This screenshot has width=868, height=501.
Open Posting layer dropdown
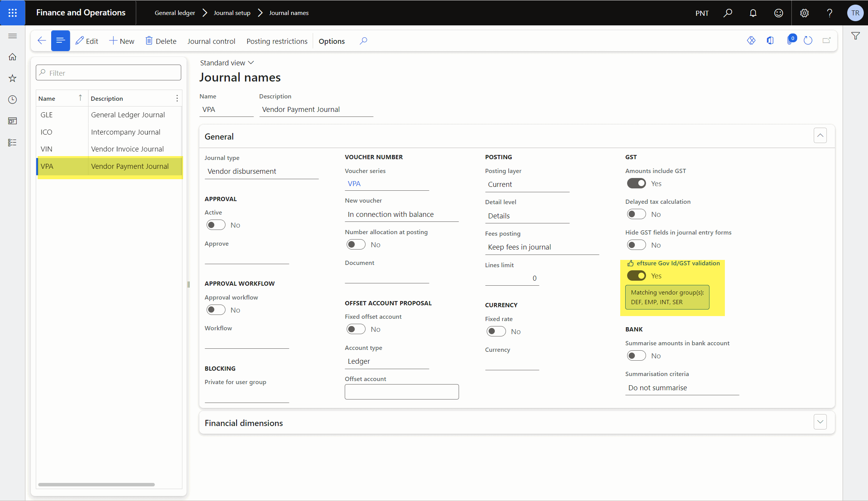coord(527,185)
